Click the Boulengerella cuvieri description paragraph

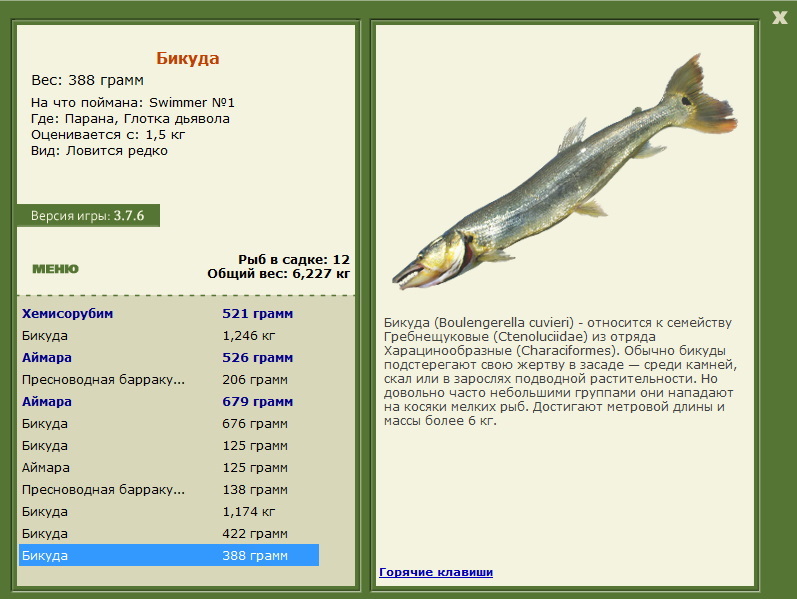coord(560,372)
